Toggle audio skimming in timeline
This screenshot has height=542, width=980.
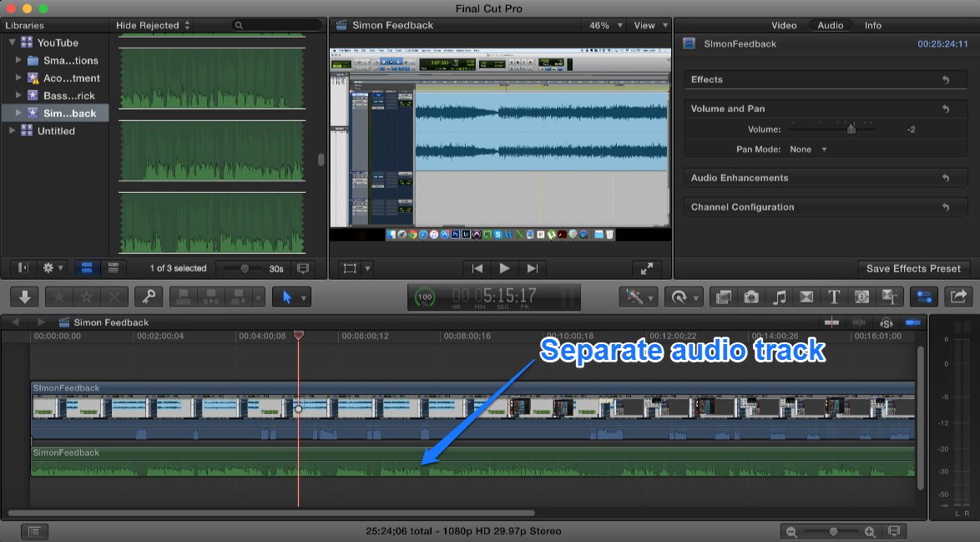click(859, 322)
